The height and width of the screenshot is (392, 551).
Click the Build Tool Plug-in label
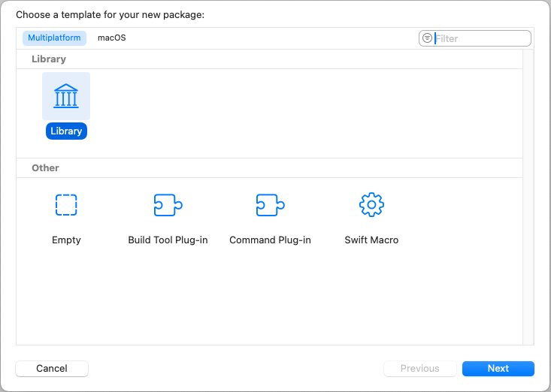[x=168, y=240]
